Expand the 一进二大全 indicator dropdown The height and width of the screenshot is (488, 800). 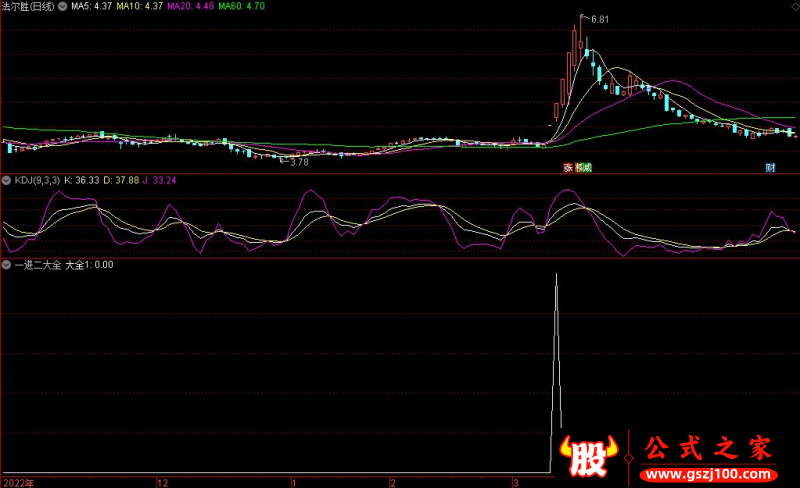click(6, 265)
